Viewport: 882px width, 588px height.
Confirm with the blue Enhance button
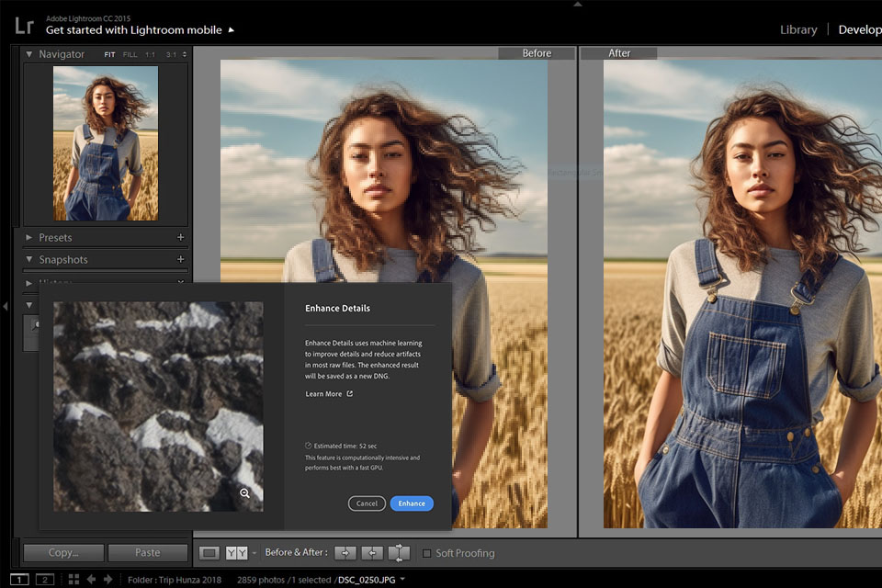click(412, 503)
